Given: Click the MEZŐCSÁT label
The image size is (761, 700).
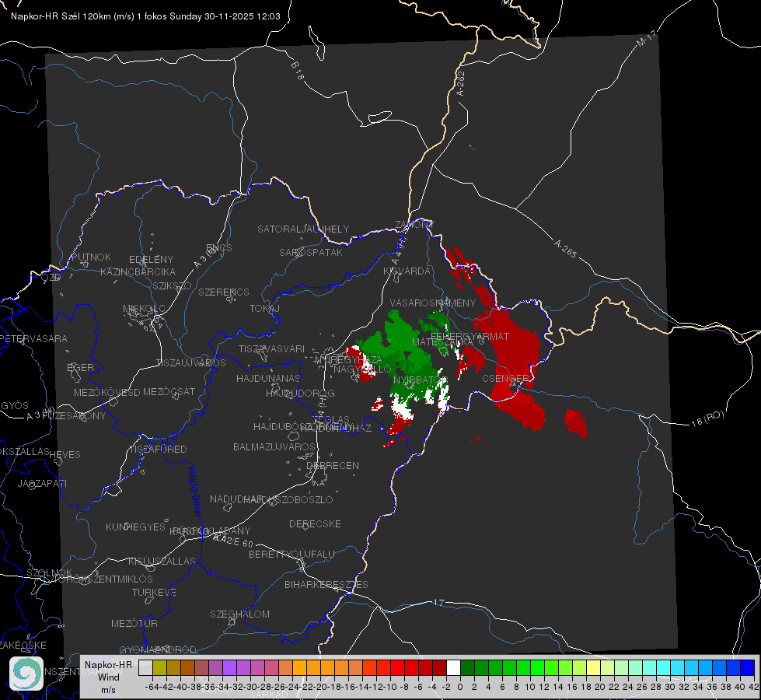Looking at the screenshot, I should point(169,391).
